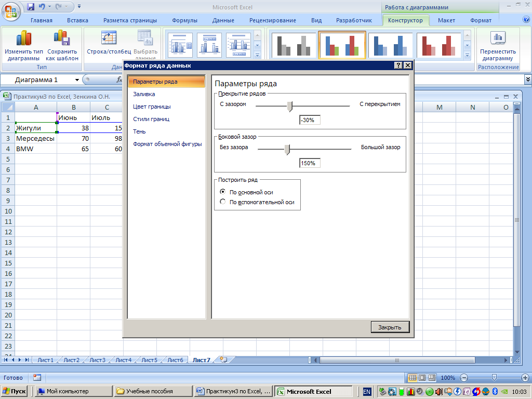Select the third chart layout thumbnail
This screenshot has width=532, height=399.
click(x=238, y=45)
